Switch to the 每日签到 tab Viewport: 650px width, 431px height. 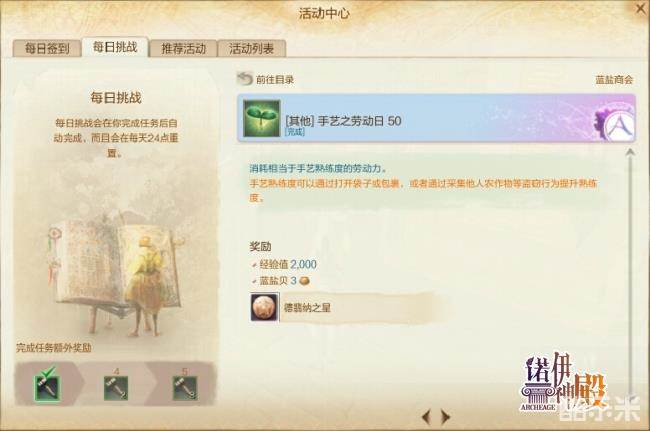click(47, 48)
